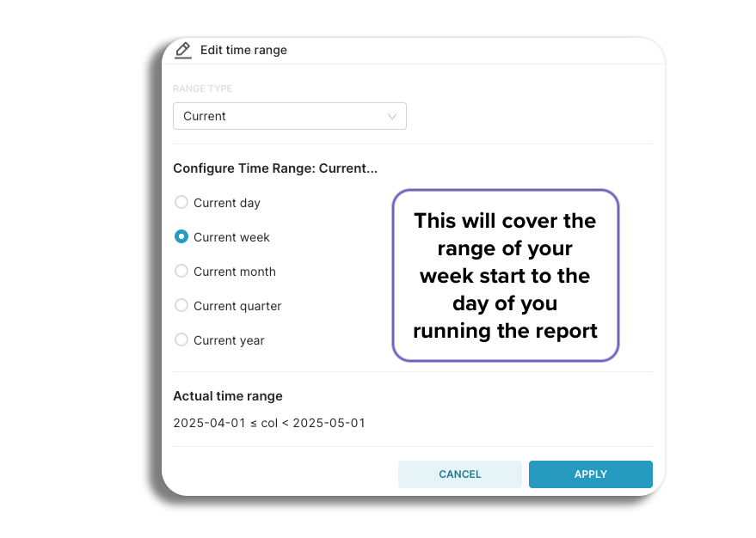
Task: Click the 'RANGE TYPE' label
Action: tap(202, 89)
